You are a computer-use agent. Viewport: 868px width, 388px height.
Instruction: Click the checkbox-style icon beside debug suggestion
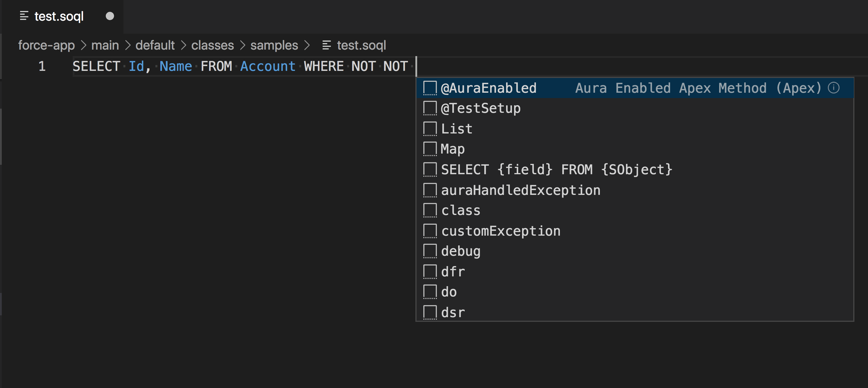tap(430, 251)
